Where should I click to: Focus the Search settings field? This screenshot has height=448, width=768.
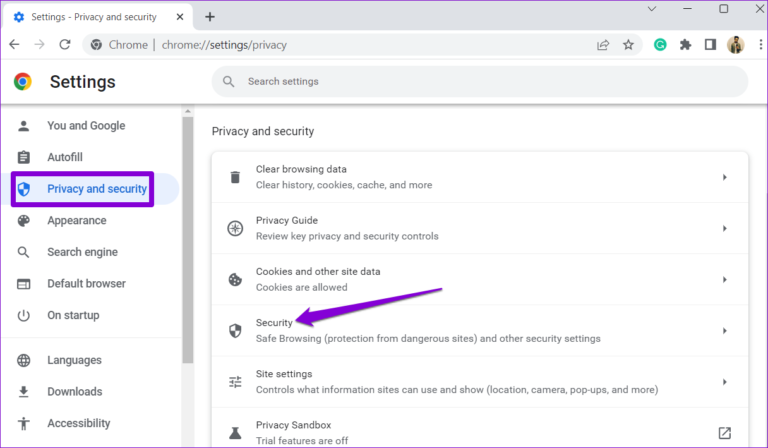click(x=480, y=81)
